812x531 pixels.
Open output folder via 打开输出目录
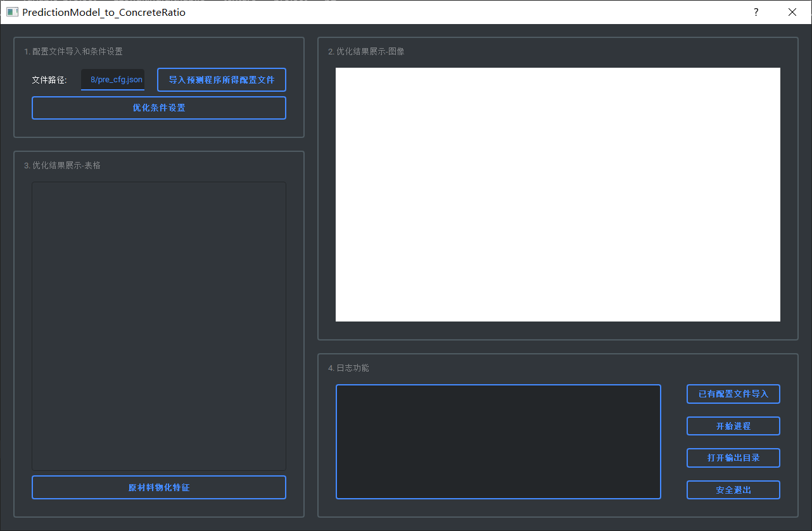(x=733, y=458)
